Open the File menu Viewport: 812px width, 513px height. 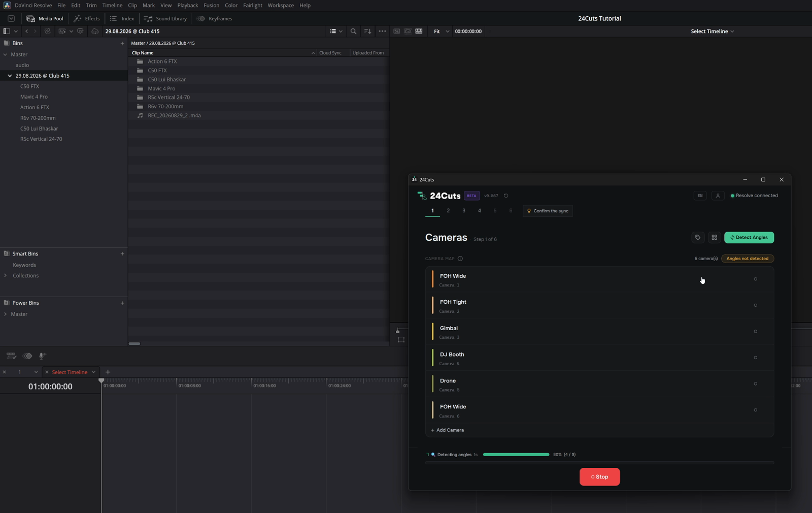coord(61,5)
